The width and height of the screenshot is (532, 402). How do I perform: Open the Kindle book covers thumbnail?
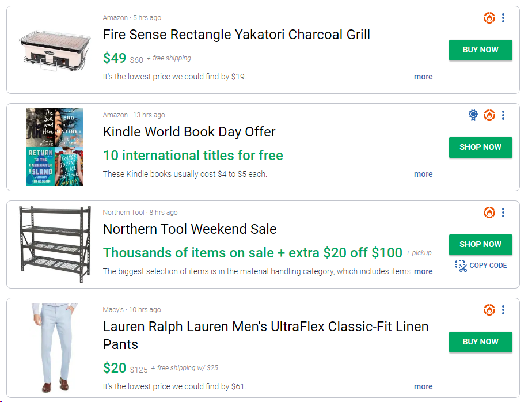coord(55,147)
